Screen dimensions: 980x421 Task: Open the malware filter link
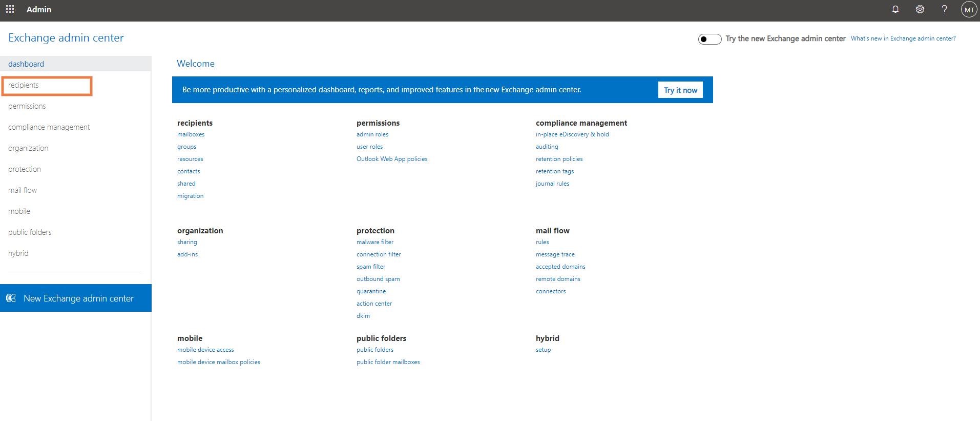coord(375,242)
